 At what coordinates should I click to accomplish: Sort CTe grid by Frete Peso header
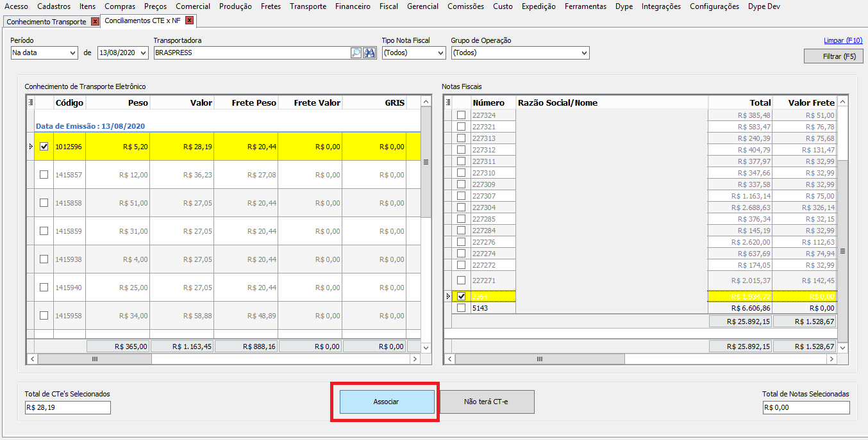tap(246, 102)
